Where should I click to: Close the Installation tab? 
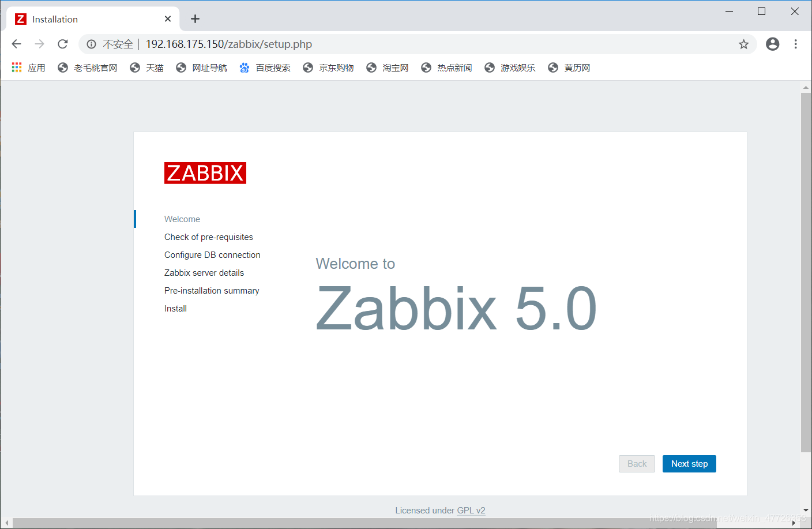click(168, 19)
